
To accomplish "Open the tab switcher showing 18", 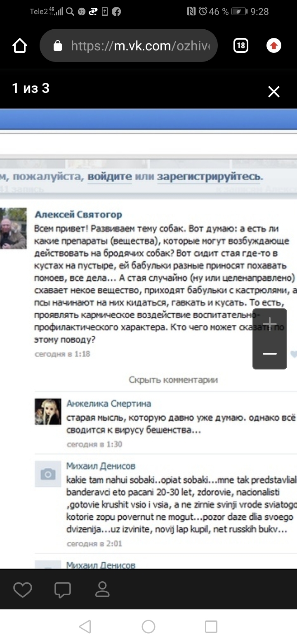I will click(240, 45).
